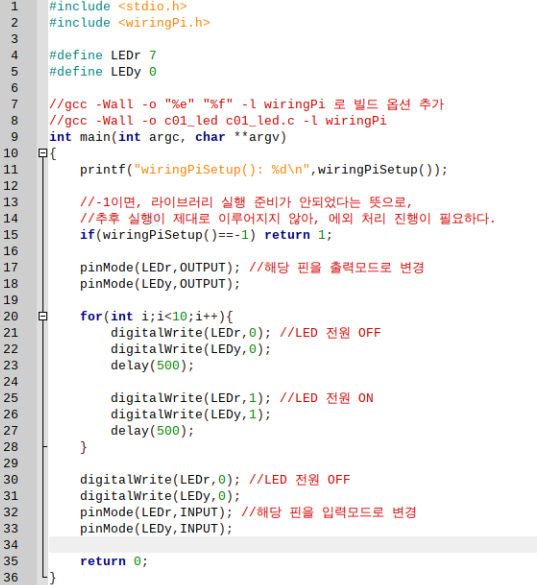The image size is (537, 585).
Task: Click the '//해당 핀을 입력모드로 변경' comment
Action: (x=329, y=512)
